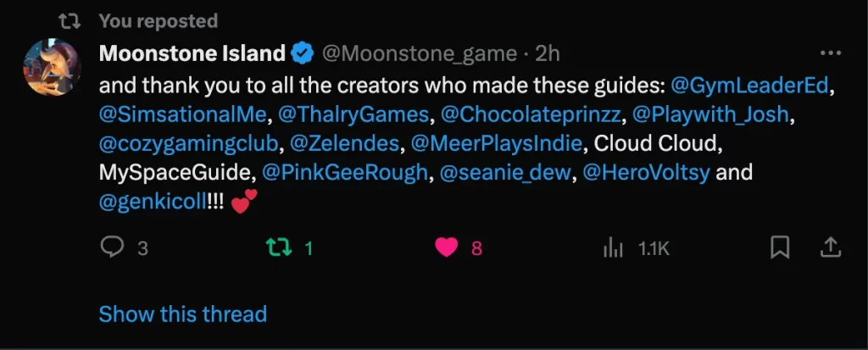Open the three-dot more options menu
This screenshot has height=350, width=868.
point(831,53)
